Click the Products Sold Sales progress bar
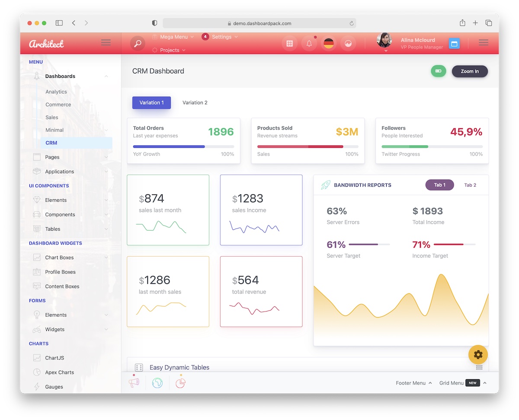Image resolution: width=519 pixels, height=420 pixels. coord(308,146)
